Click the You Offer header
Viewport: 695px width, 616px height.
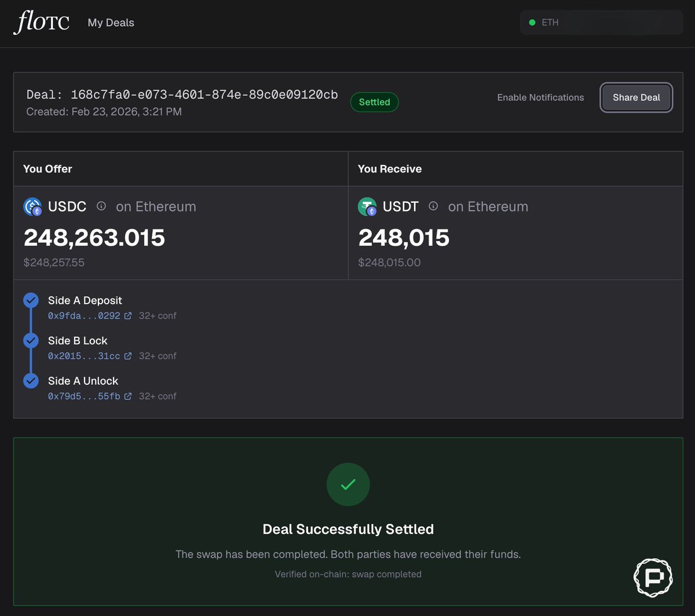click(47, 169)
